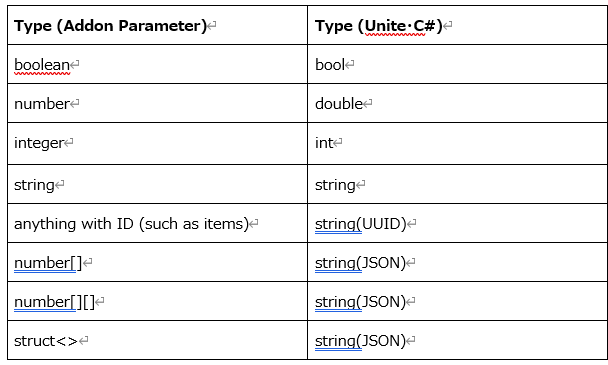Click the 'double' table cell
The width and height of the screenshot is (608, 365).
tap(457, 103)
